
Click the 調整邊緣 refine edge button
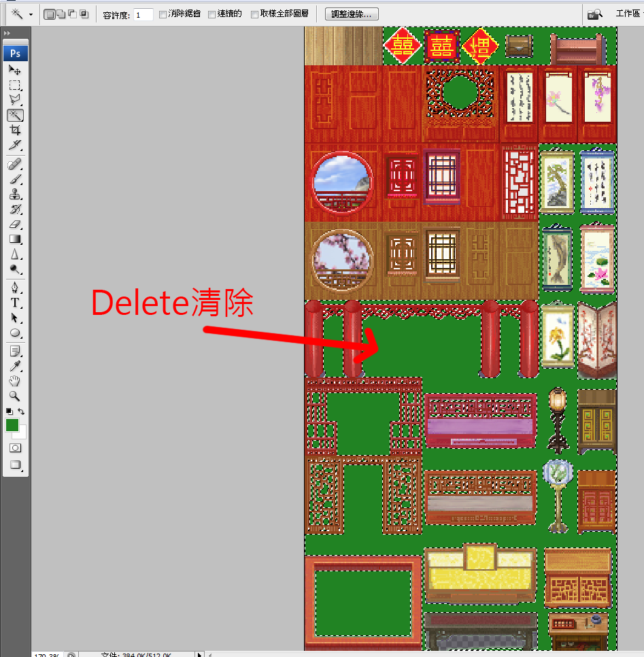click(352, 14)
